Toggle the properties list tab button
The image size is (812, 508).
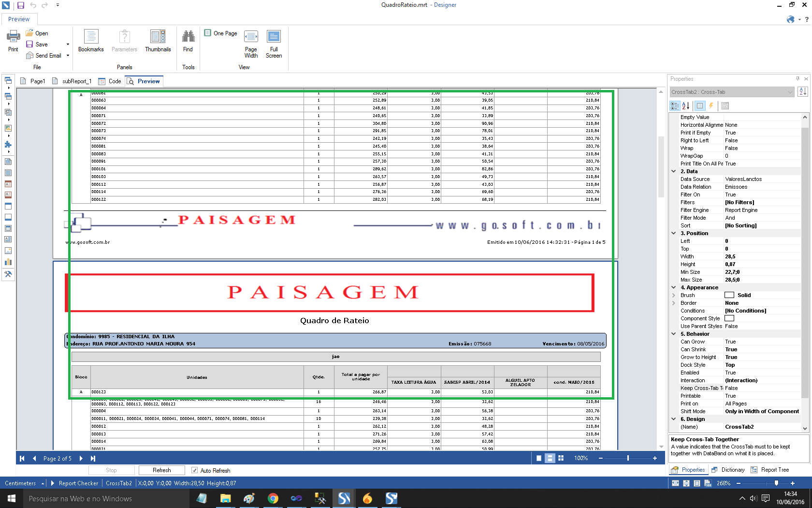tap(699, 106)
